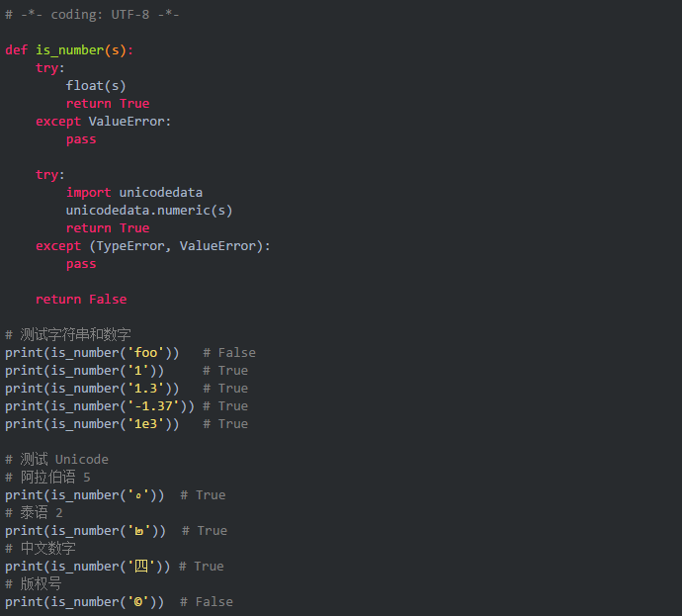Click the '中文数字' comment
The height and width of the screenshot is (616, 682).
point(41,548)
